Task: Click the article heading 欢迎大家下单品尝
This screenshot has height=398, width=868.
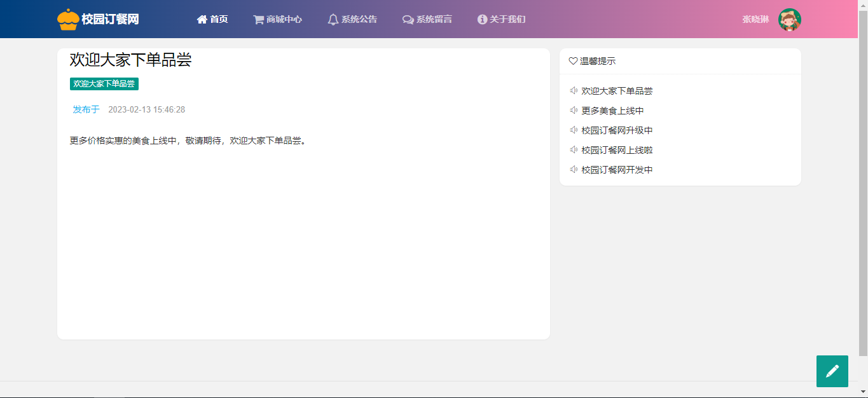Action: pos(130,60)
